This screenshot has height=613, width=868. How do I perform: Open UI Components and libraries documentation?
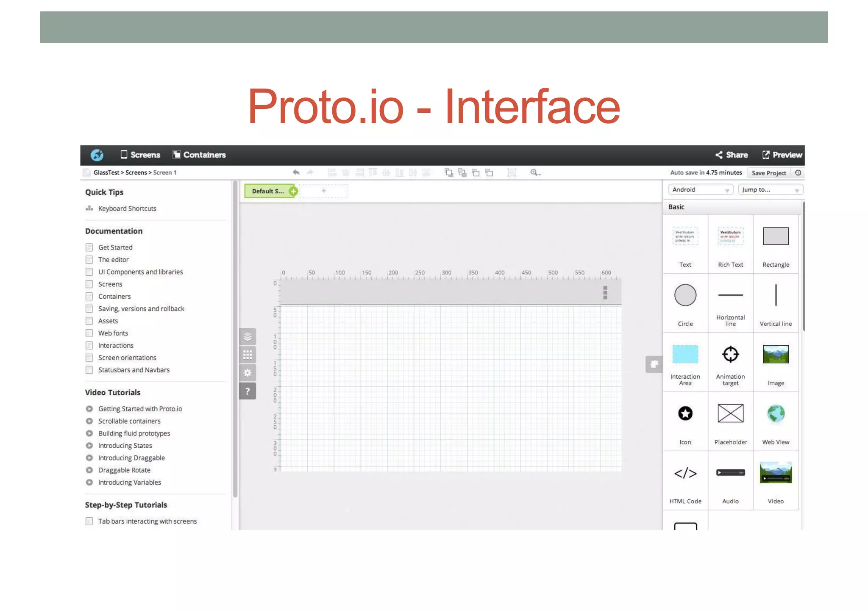(141, 272)
